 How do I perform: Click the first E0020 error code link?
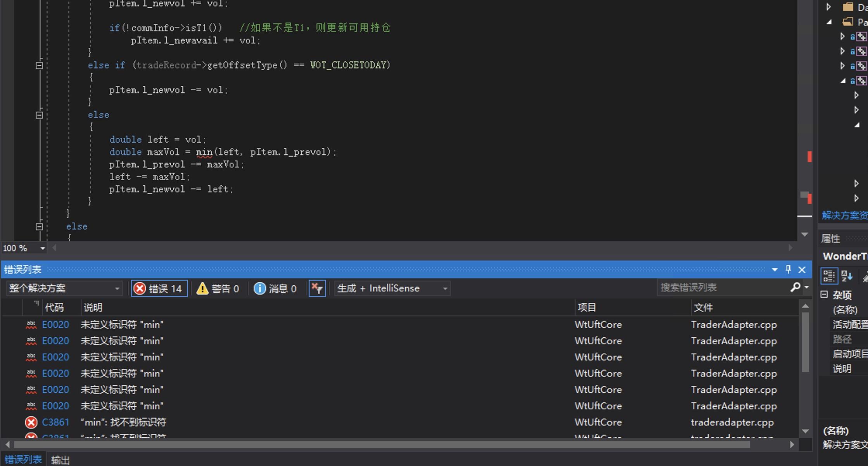coord(55,324)
